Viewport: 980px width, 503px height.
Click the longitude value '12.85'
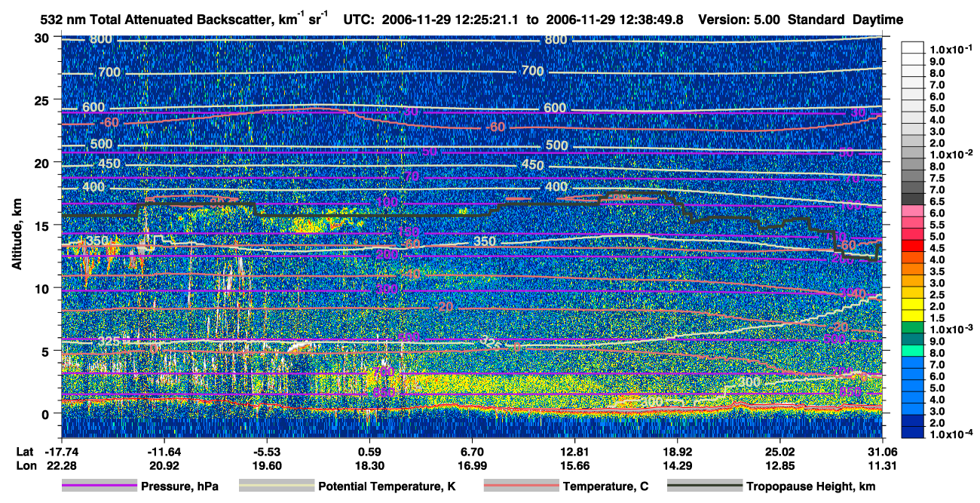click(x=780, y=466)
